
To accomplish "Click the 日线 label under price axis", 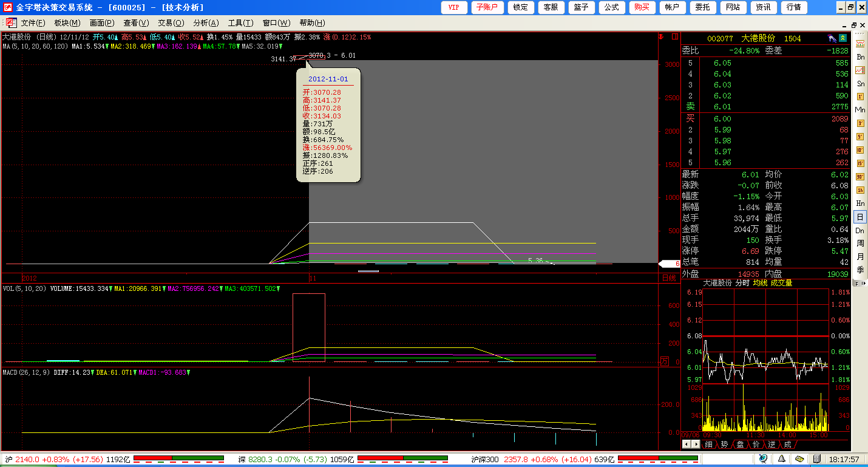I will pyautogui.click(x=668, y=278).
